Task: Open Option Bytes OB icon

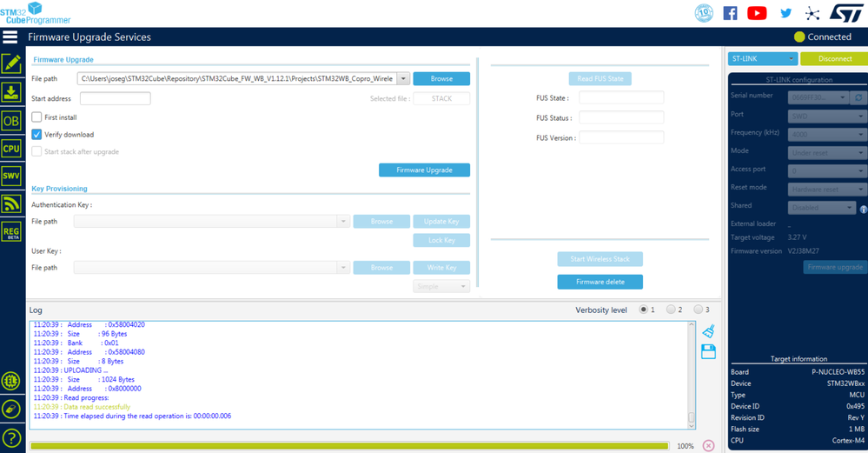Action: point(11,121)
